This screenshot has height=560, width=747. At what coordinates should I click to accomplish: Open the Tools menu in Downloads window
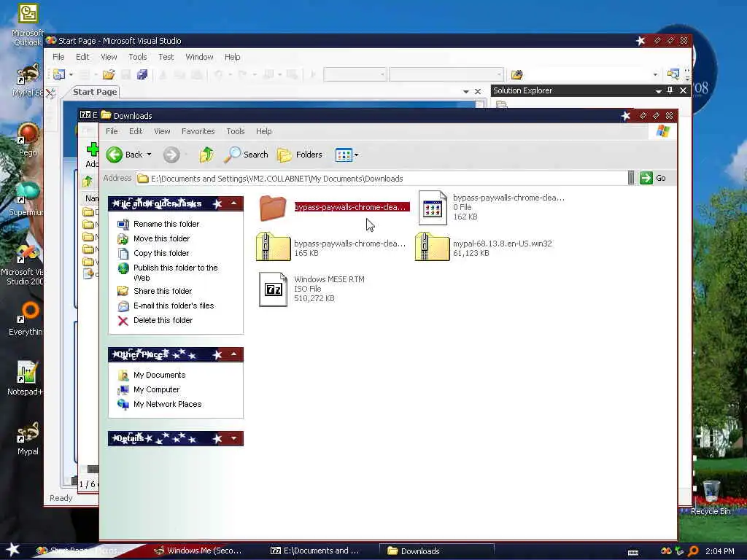[x=236, y=131]
